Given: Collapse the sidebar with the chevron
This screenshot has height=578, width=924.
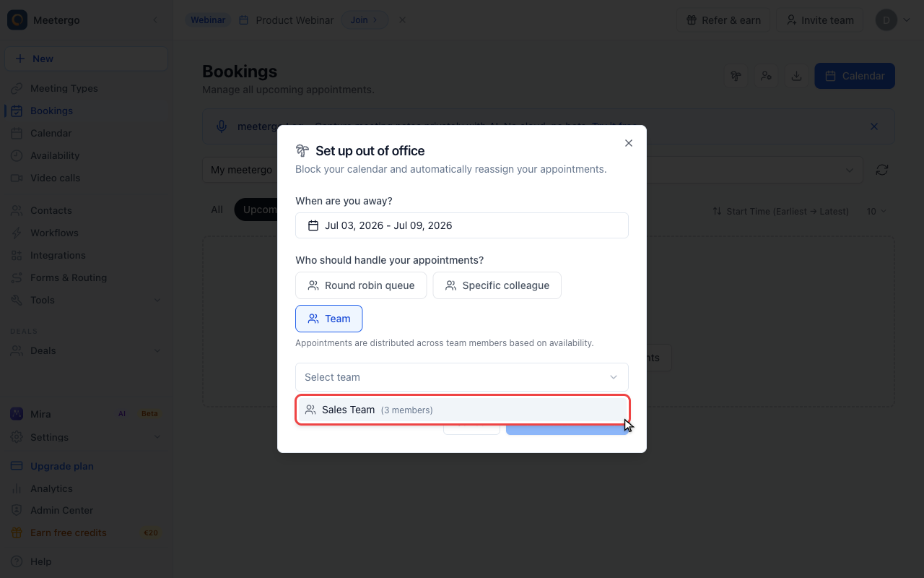Looking at the screenshot, I should tap(155, 20).
